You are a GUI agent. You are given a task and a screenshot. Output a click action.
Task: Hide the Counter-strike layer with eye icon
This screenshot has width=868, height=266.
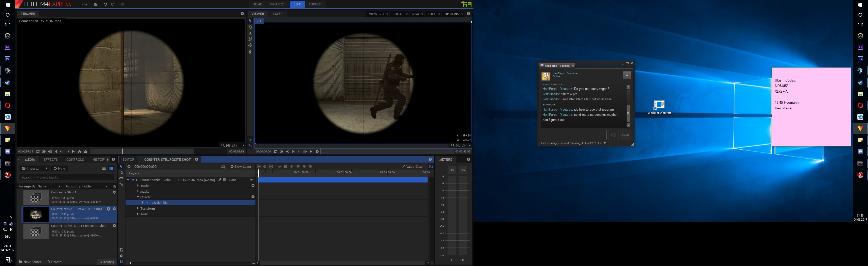(133, 180)
